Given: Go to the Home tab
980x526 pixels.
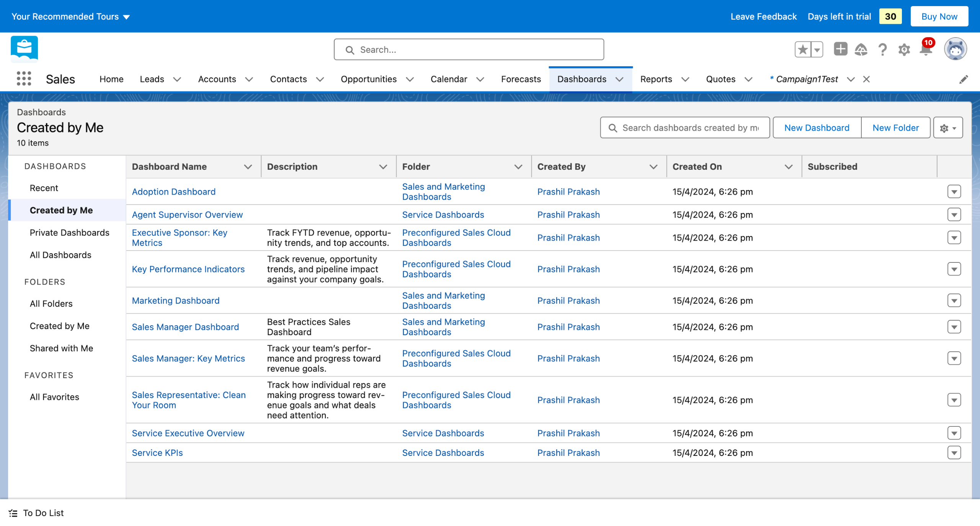Looking at the screenshot, I should pyautogui.click(x=111, y=79).
